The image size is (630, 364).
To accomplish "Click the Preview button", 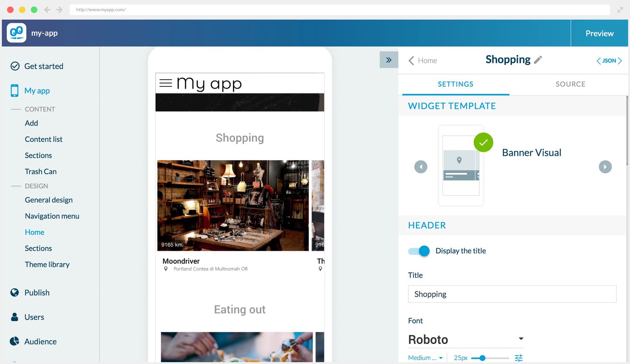I will pos(599,33).
